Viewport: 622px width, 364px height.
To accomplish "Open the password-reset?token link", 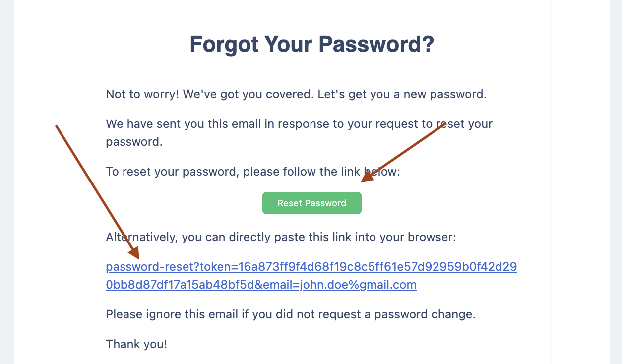I will click(x=311, y=276).
